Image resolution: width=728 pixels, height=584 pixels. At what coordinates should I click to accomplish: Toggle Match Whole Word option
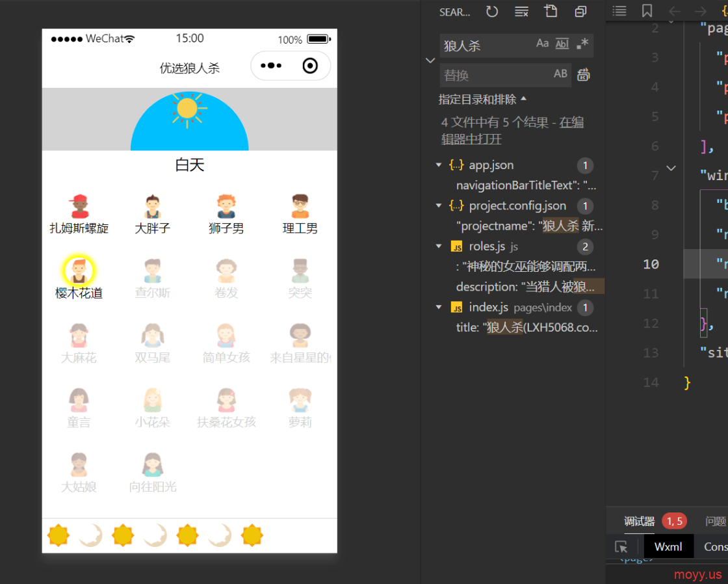coord(562,44)
